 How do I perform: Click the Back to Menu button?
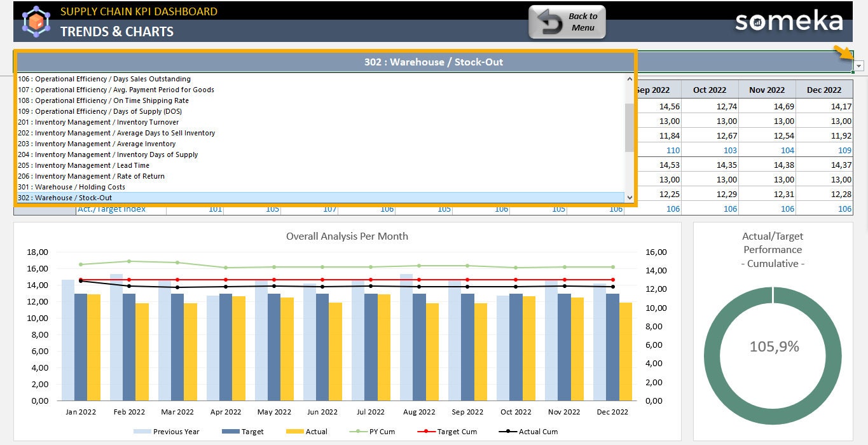[568, 20]
